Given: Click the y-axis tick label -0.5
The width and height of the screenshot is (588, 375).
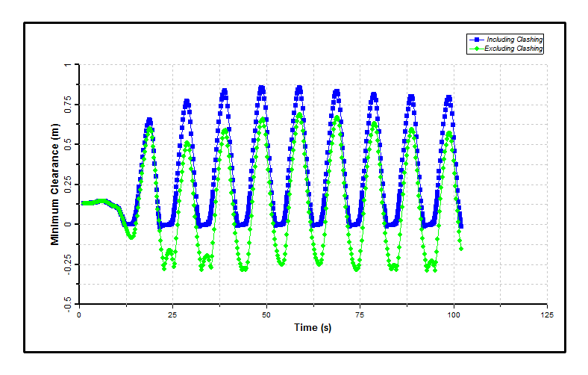Looking at the screenshot, I should click(68, 305).
